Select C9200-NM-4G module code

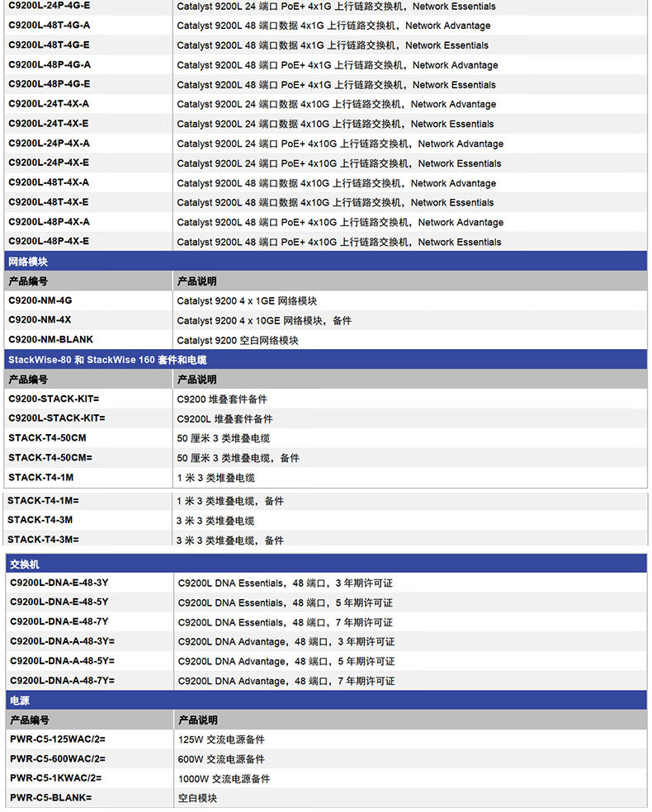click(40, 300)
